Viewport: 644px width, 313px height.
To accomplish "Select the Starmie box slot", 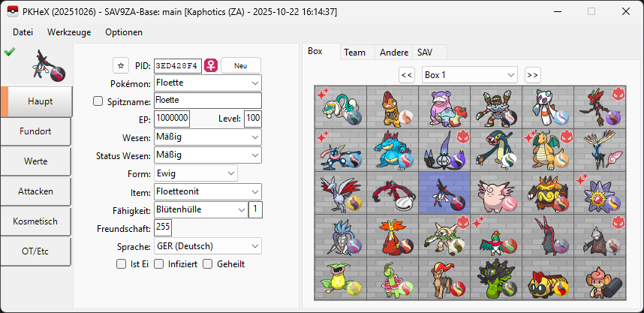I will (600, 193).
